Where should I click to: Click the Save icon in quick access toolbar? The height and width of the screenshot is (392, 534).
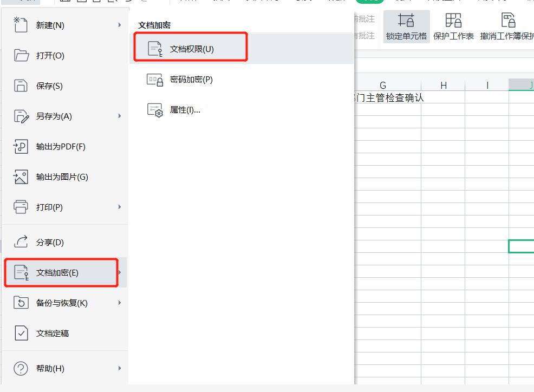[82, 3]
